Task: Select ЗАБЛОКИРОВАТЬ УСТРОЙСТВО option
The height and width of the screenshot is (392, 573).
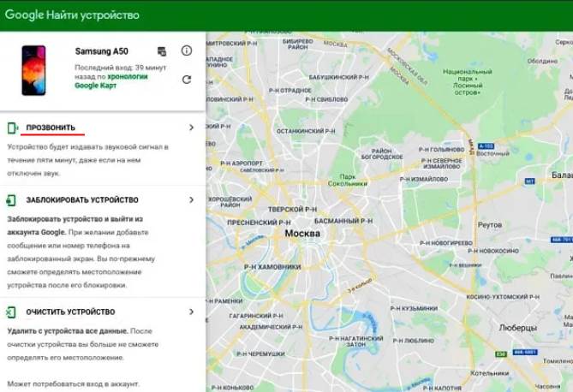Action: coord(82,199)
